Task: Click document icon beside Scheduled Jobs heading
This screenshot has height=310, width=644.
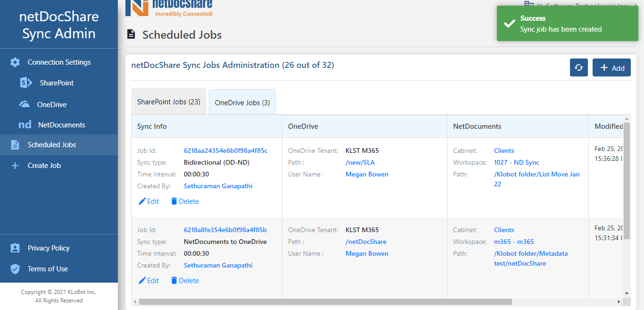Action: (x=132, y=34)
